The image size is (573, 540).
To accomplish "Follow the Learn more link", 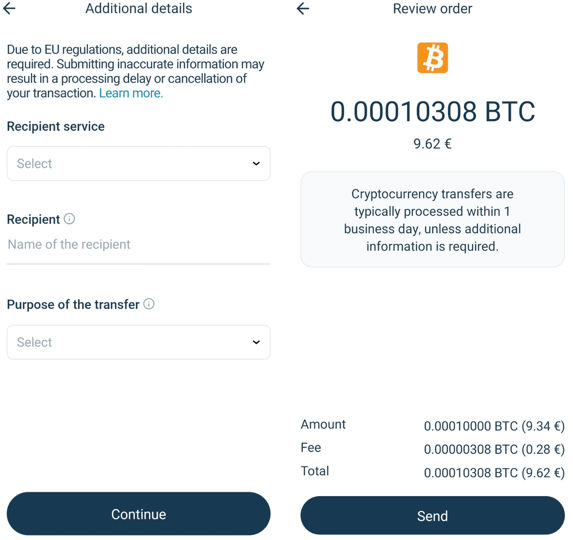I will click(131, 93).
